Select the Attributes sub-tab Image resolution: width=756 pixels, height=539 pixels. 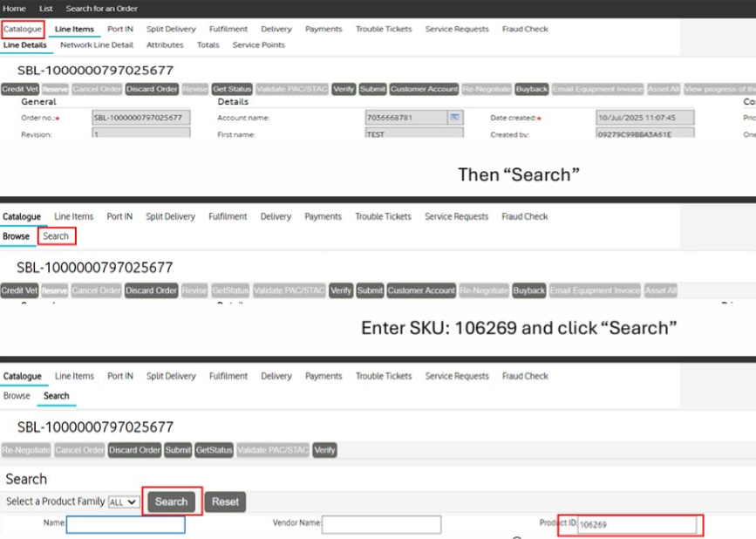pos(165,44)
